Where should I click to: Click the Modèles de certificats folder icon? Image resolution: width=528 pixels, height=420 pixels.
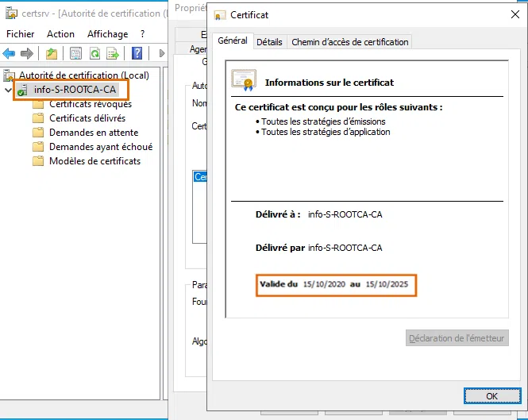tap(38, 161)
